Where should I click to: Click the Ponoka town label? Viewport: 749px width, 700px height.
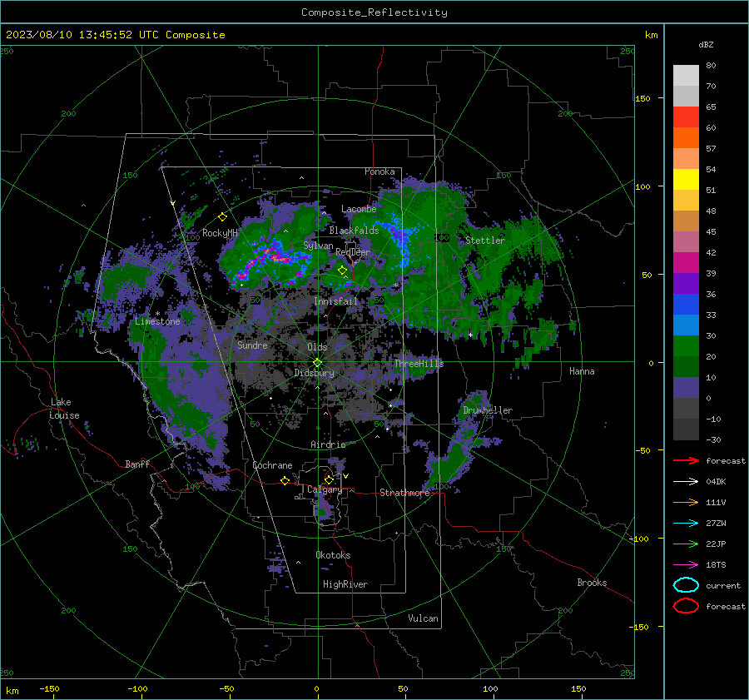(x=379, y=171)
